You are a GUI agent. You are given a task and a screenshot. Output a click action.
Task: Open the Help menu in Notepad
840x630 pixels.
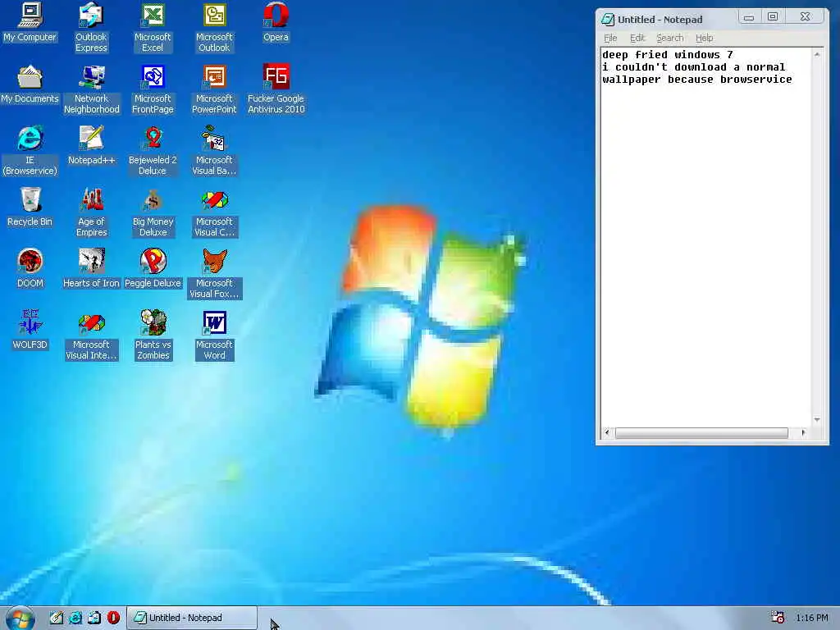point(704,38)
